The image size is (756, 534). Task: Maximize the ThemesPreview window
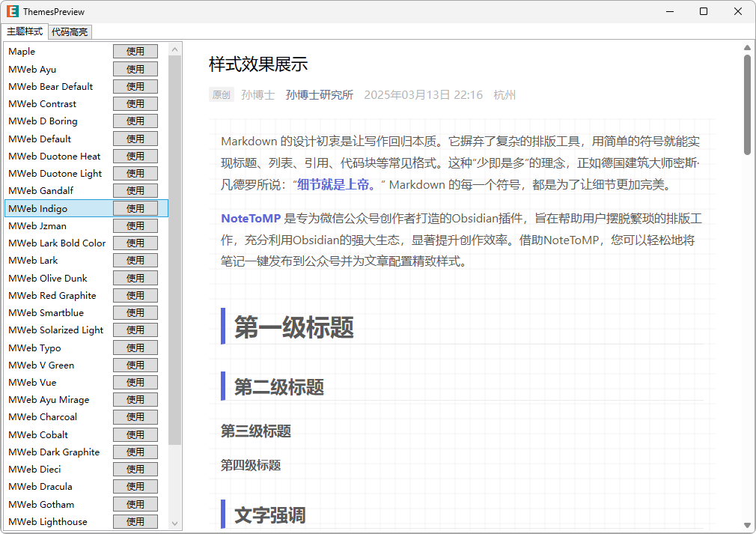[704, 11]
